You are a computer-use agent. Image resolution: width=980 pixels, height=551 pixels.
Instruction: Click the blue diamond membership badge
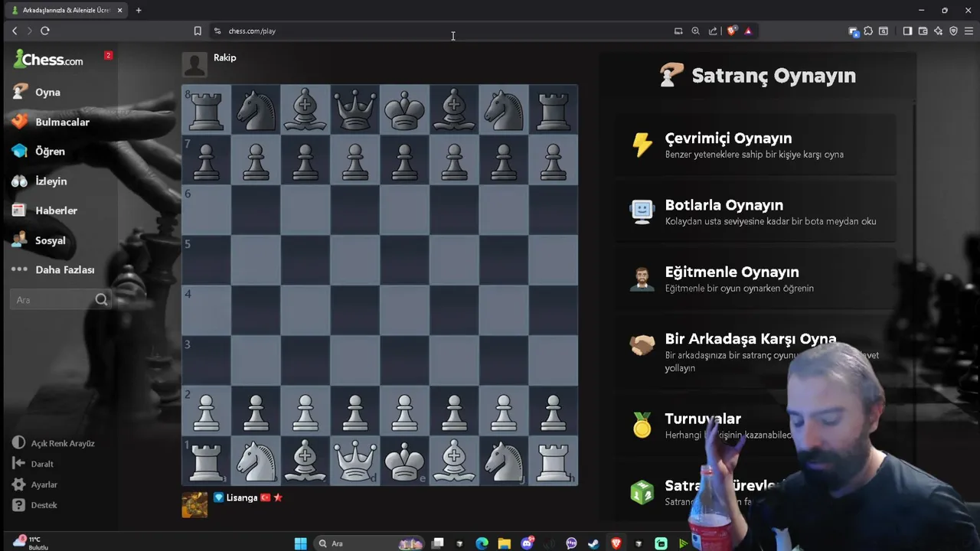pyautogui.click(x=218, y=497)
